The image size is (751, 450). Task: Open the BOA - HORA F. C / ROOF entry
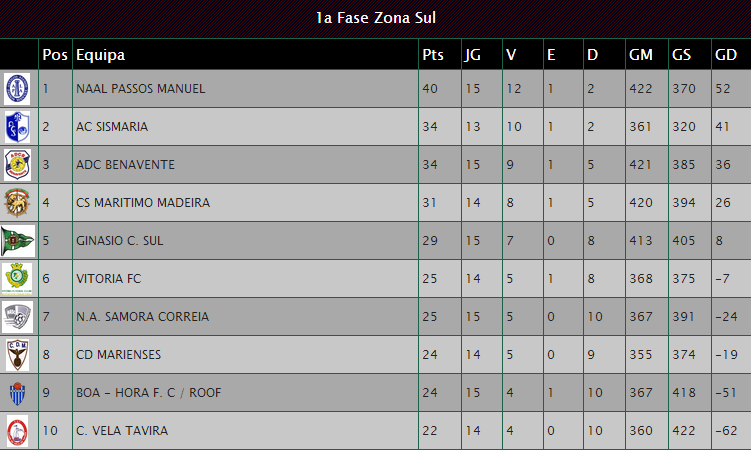148,393
